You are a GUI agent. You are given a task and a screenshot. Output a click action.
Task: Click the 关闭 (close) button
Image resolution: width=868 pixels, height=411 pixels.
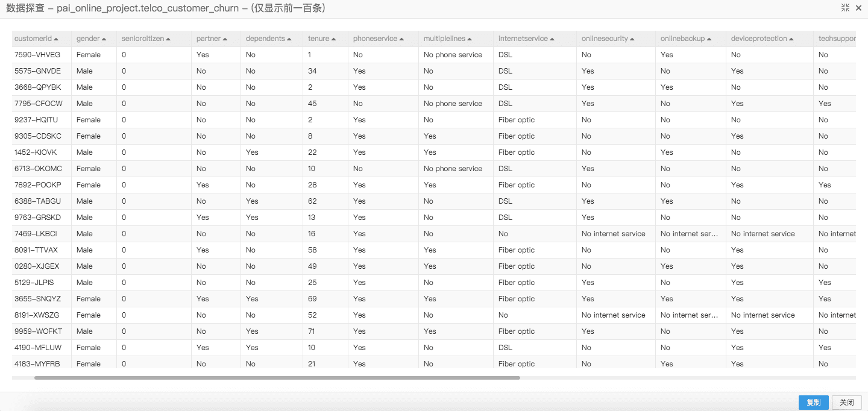pyautogui.click(x=847, y=403)
